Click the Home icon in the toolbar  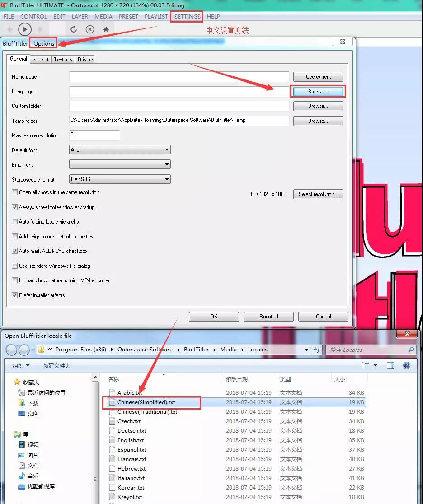coord(106,29)
